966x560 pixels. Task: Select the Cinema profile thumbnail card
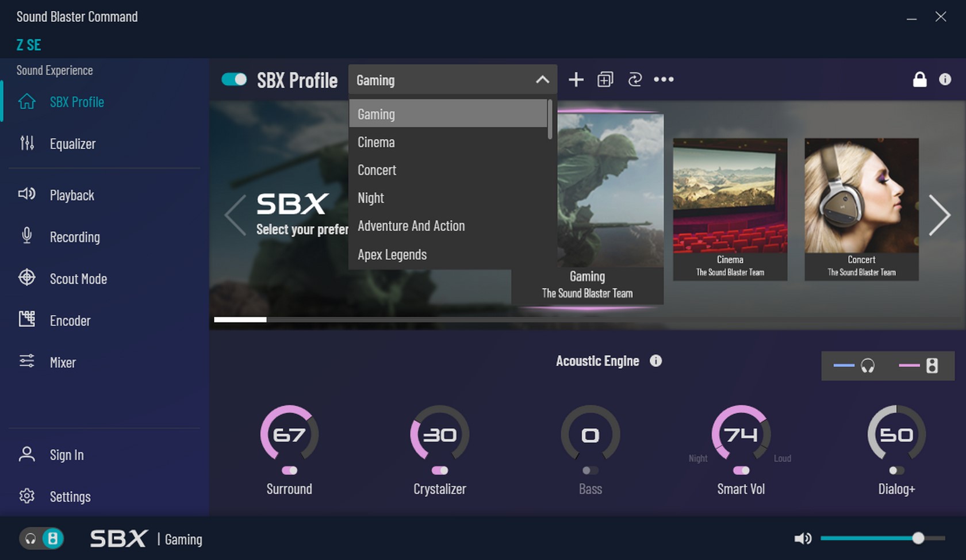(730, 209)
